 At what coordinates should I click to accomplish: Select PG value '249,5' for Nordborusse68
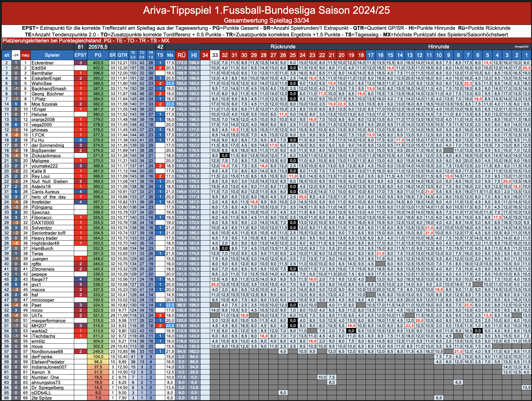98,351
